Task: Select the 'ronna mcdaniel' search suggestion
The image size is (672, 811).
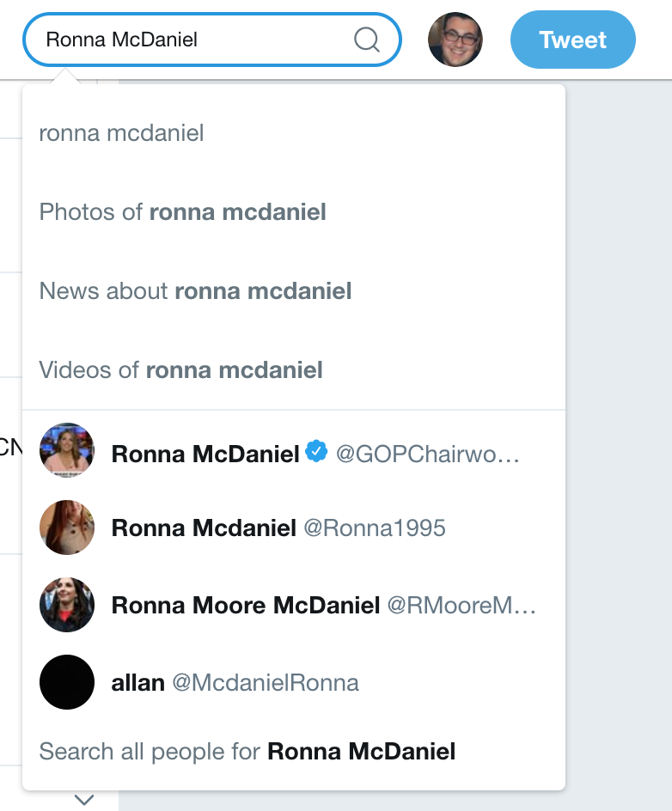Action: click(x=294, y=133)
